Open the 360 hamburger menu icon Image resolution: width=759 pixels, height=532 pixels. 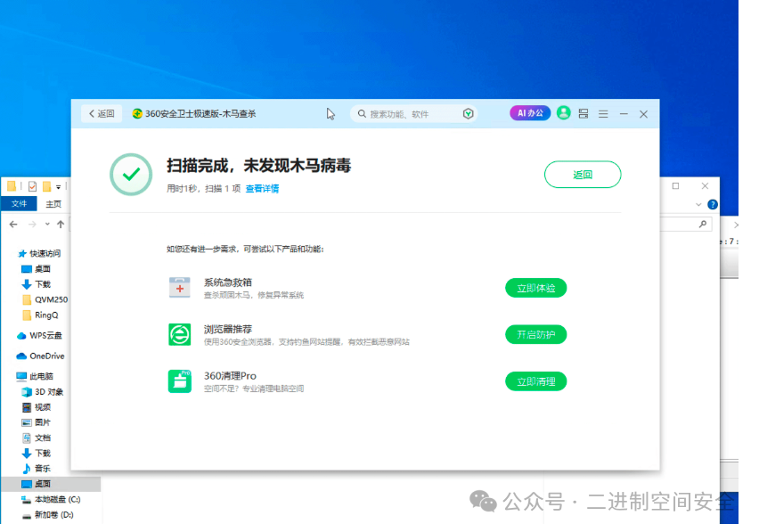[603, 114]
